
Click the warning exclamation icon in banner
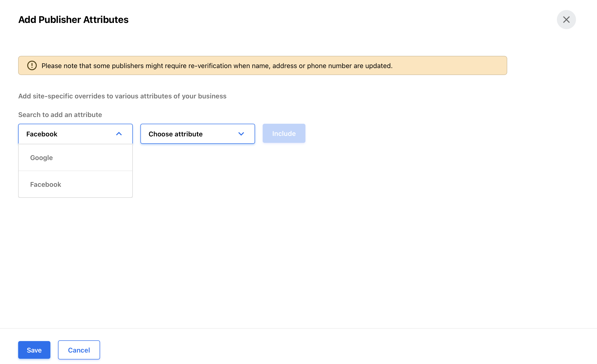(x=32, y=66)
